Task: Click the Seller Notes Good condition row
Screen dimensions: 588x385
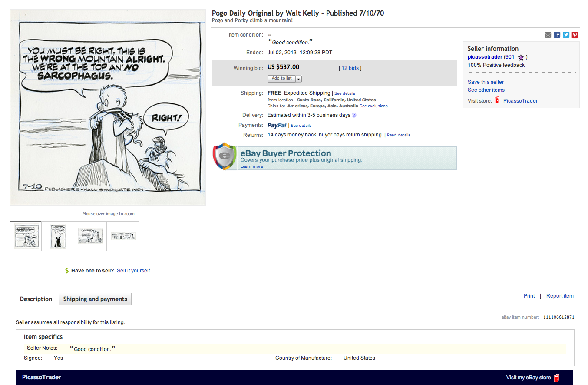Action: click(295, 349)
